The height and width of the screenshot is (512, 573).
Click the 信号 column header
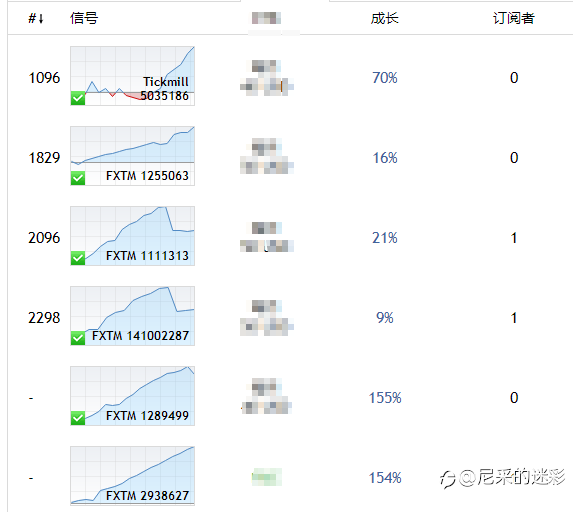pos(84,18)
